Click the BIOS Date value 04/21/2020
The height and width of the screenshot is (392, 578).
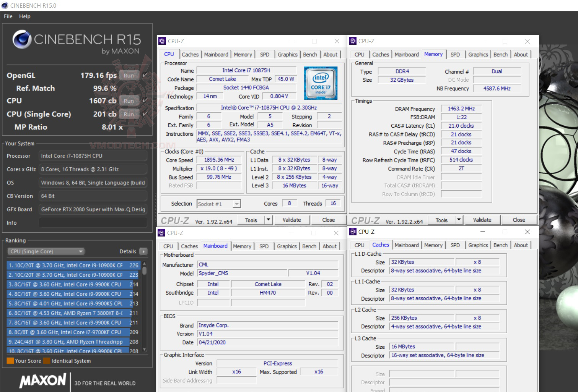point(268,342)
